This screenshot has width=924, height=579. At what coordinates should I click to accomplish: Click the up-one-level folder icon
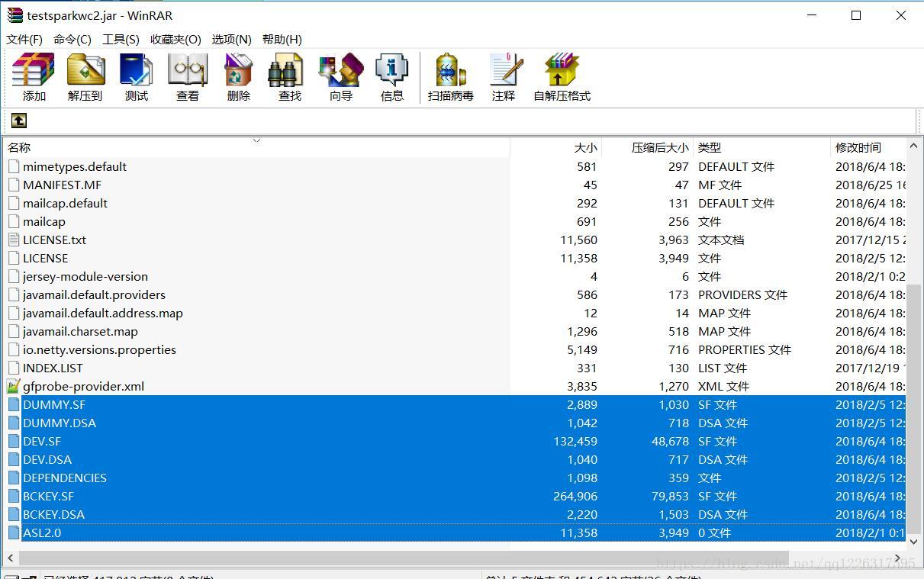[19, 120]
